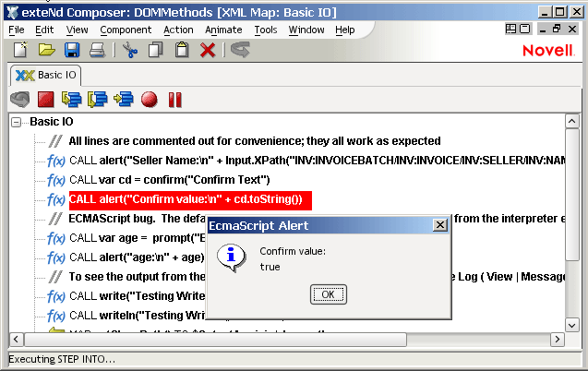
Task: Select the 'Basic IO' root tree label
Action: click(52, 122)
